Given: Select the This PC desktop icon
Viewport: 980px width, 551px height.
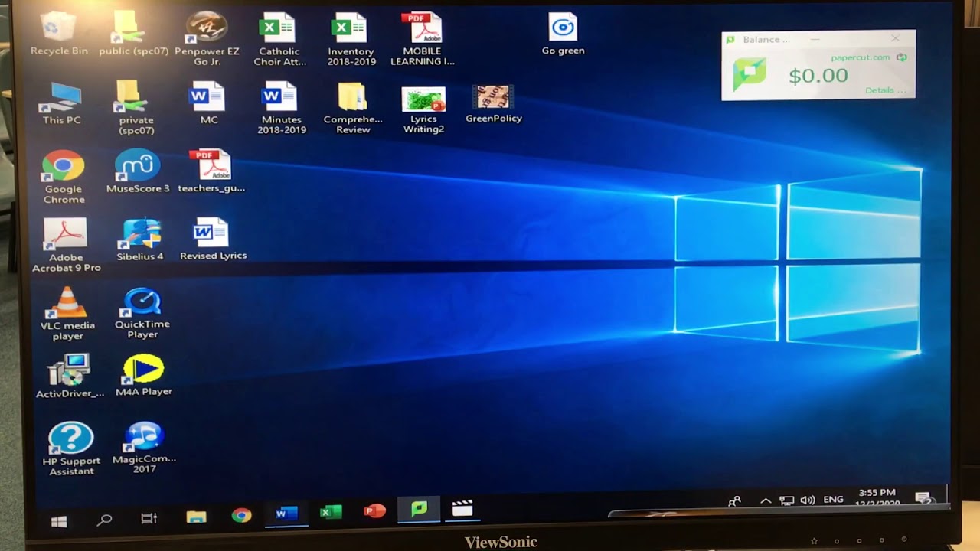Looking at the screenshot, I should 61,103.
